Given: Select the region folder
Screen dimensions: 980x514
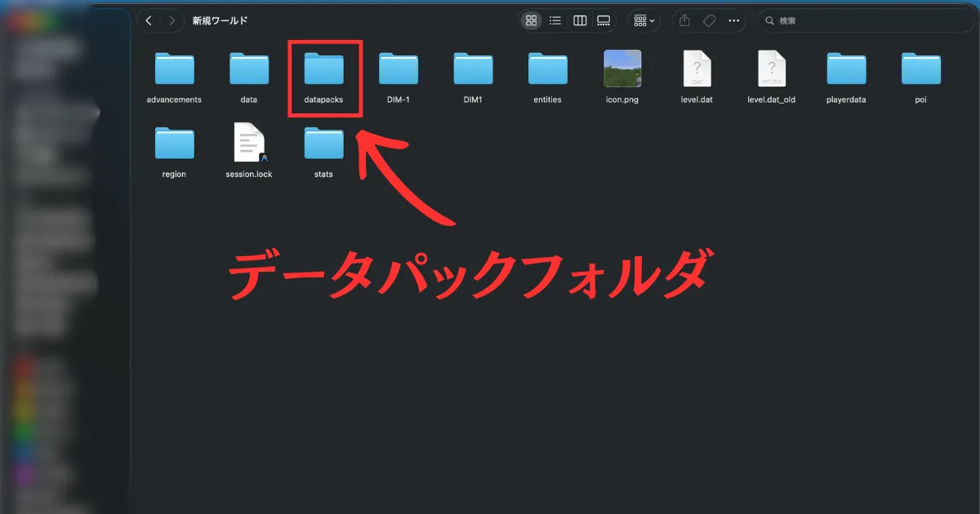Looking at the screenshot, I should [x=174, y=144].
